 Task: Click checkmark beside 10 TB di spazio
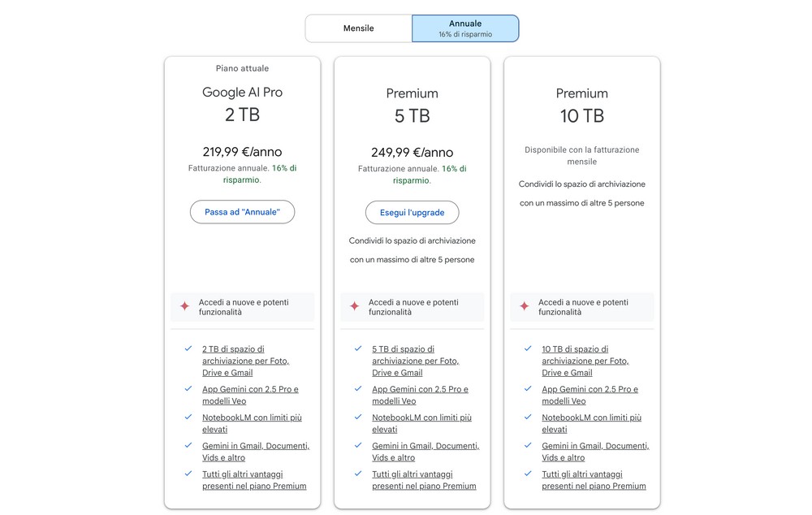pos(528,348)
